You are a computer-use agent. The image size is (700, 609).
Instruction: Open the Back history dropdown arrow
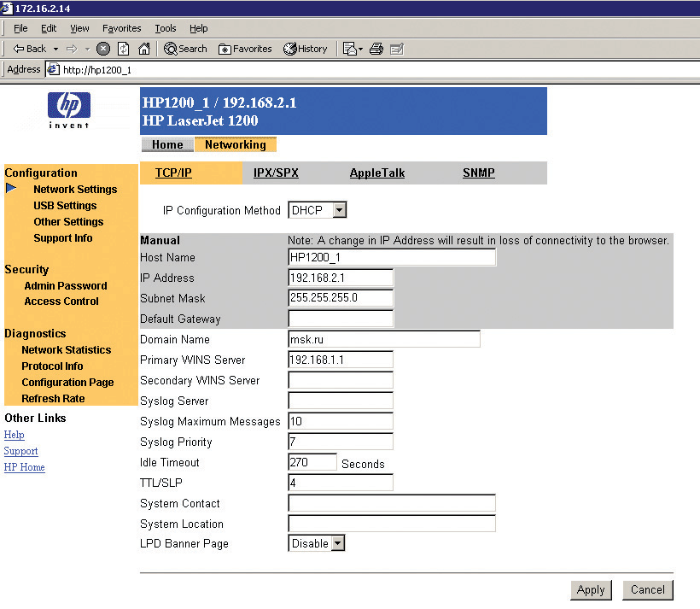pos(55,49)
